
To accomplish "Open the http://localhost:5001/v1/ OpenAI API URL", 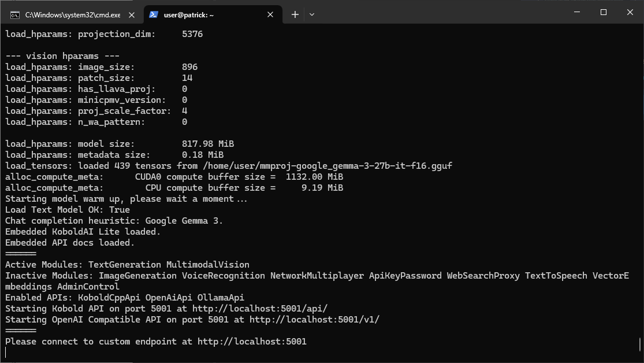I will pos(314,320).
